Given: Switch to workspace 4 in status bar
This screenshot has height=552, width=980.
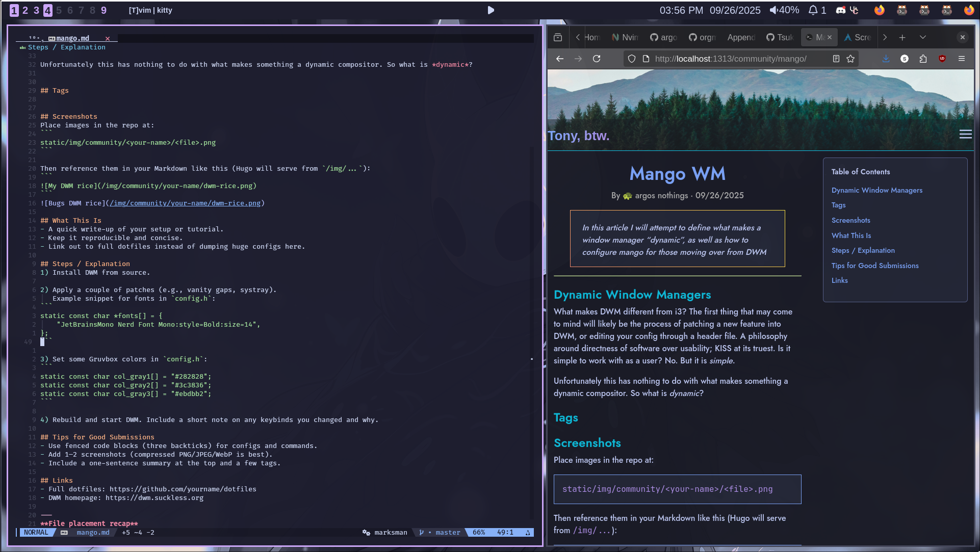Looking at the screenshot, I should [47, 10].
